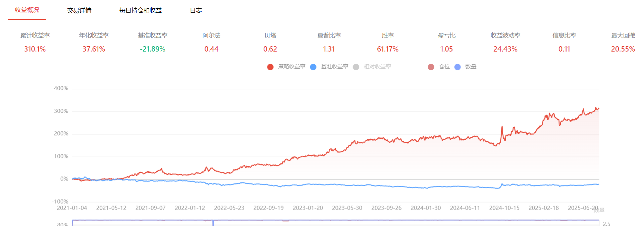Switch to the 收益概况 tab
Screen dimensions: 644x227
27,10
